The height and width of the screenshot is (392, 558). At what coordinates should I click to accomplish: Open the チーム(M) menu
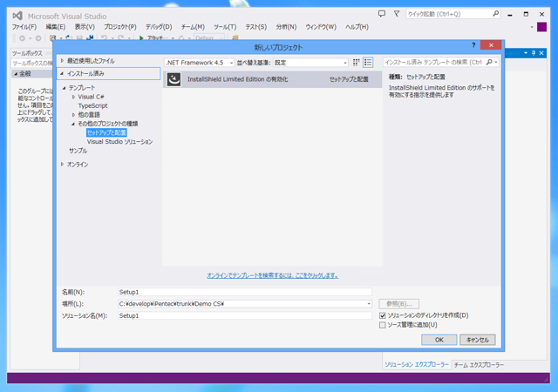click(x=193, y=27)
